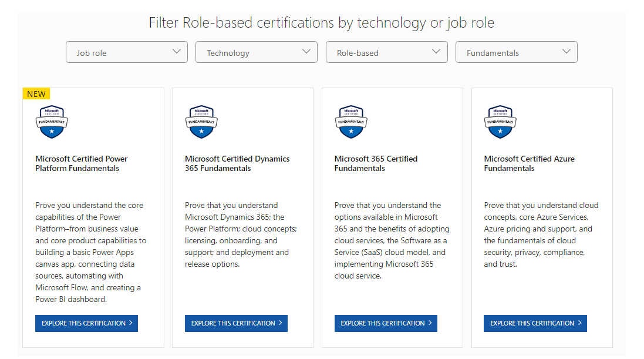Click the Microsoft 365 card description text
Viewport: 644px width, 359px height.
pos(392,240)
